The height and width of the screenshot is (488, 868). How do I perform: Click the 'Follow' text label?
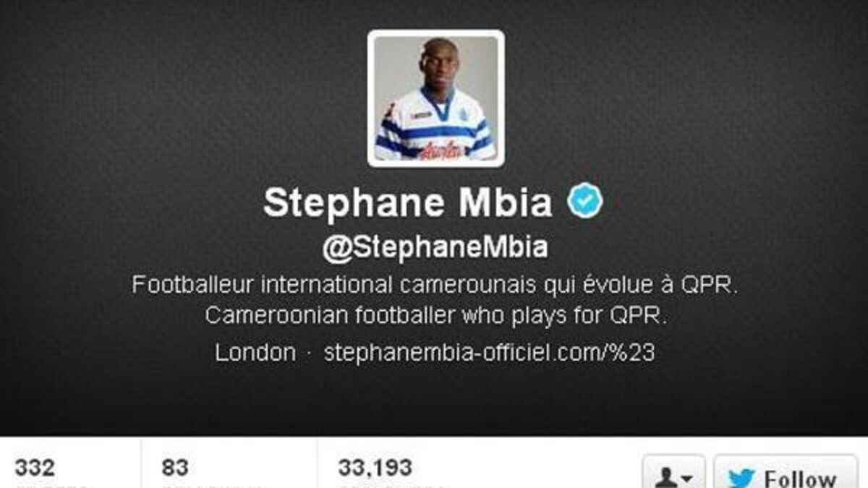click(800, 479)
